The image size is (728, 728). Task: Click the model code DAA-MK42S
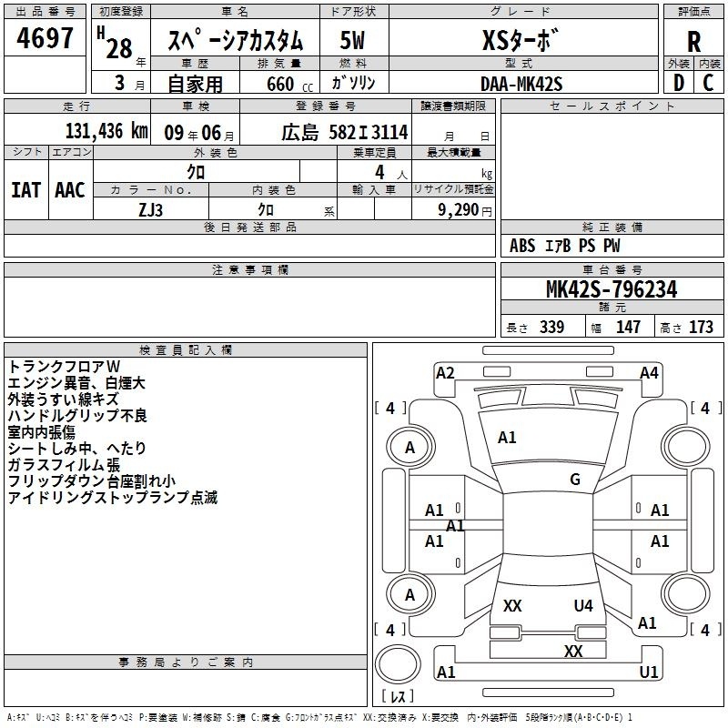click(522, 83)
